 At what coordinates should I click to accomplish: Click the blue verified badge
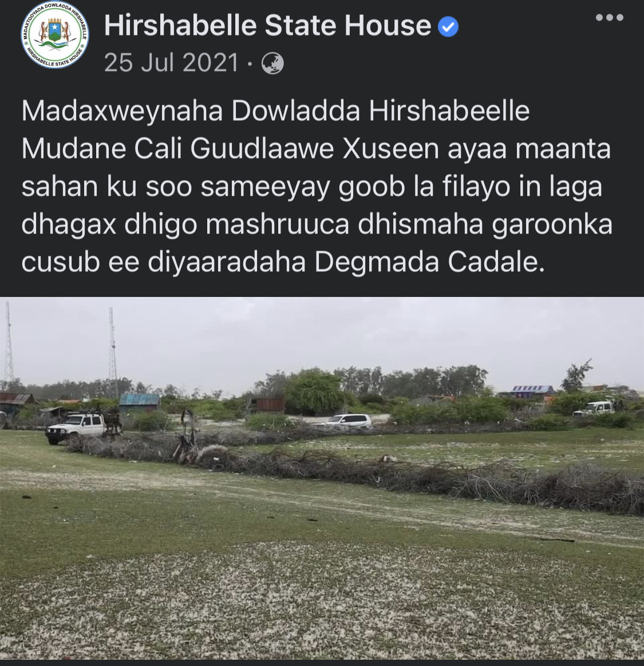(448, 27)
